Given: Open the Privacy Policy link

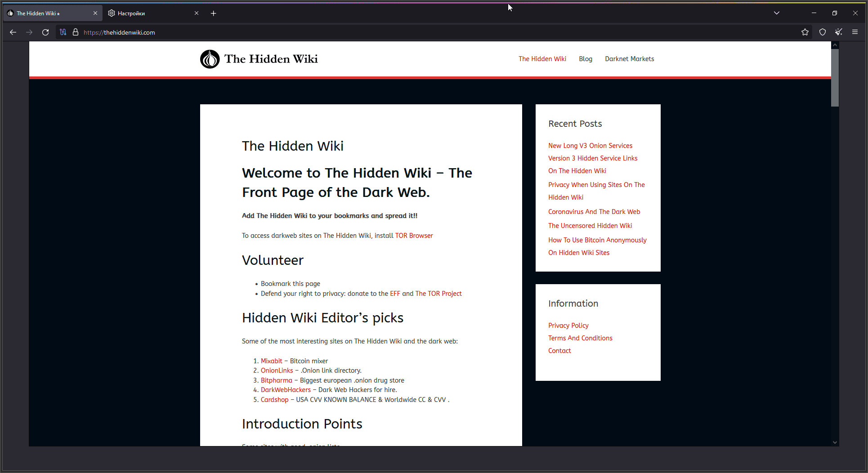Looking at the screenshot, I should coord(568,326).
